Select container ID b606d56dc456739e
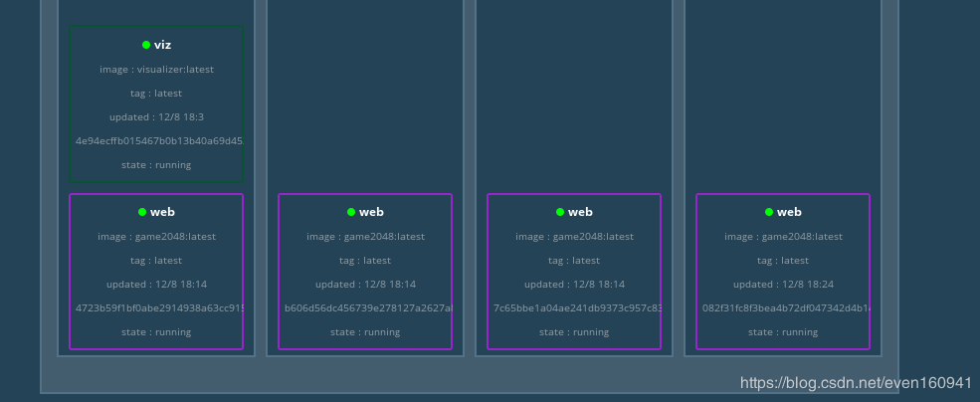Image resolution: width=980 pixels, height=402 pixels. 368,308
